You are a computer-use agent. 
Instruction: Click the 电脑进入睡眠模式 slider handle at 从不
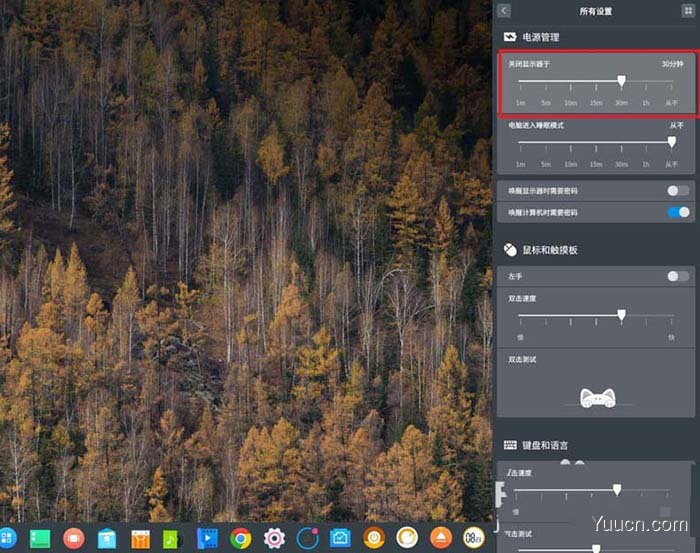coord(671,142)
